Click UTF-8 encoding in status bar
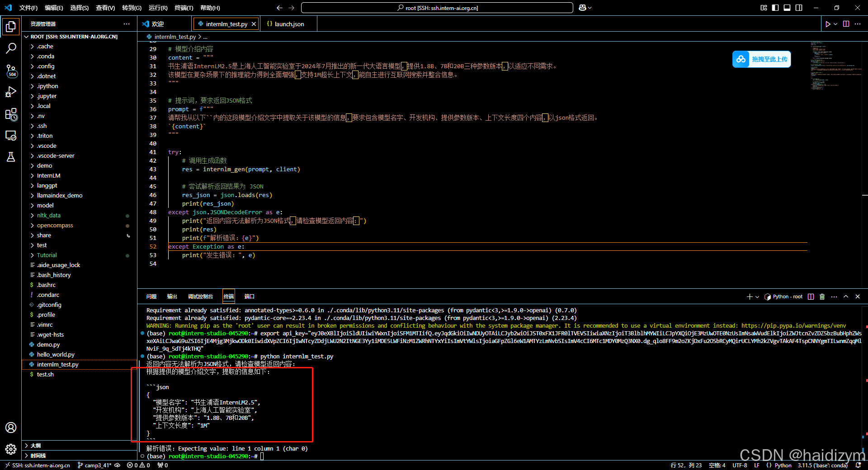 (740, 465)
